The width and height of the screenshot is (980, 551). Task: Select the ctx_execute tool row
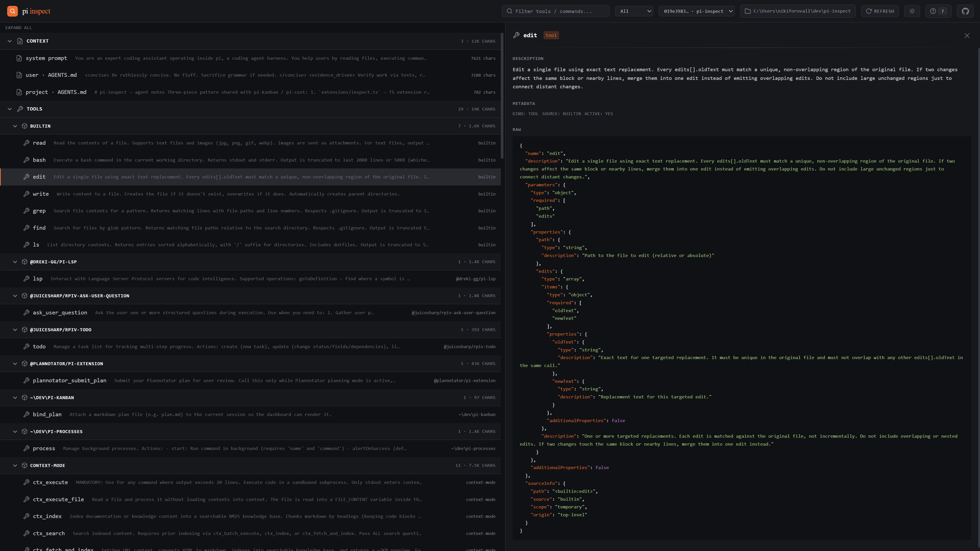click(250, 483)
